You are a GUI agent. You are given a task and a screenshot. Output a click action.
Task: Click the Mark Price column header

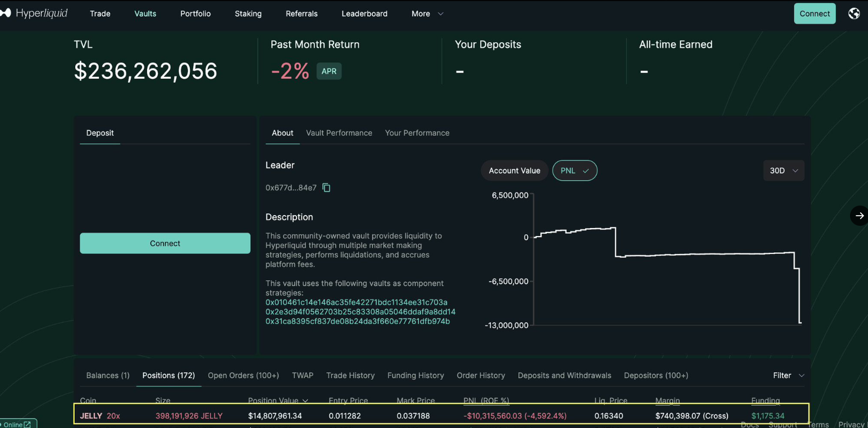pos(415,400)
